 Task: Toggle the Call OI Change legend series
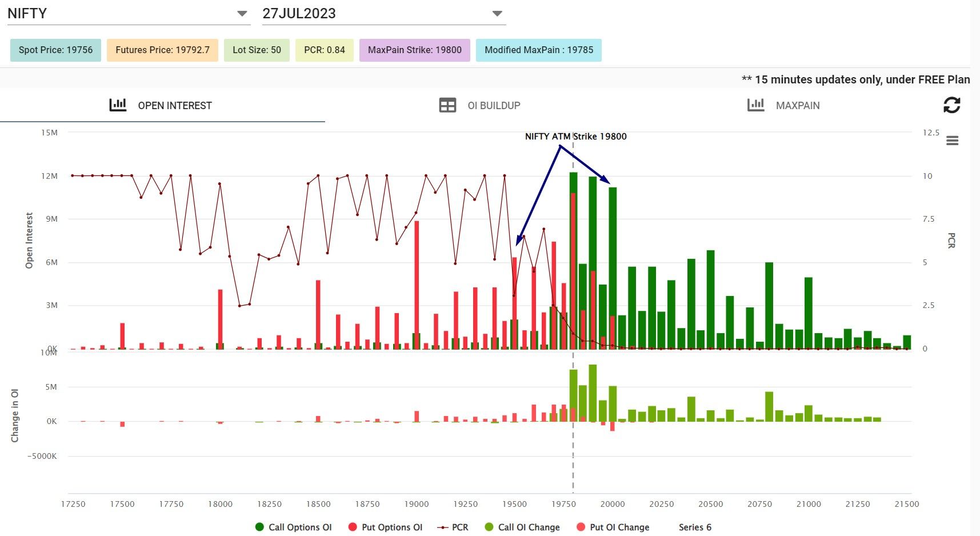tap(522, 527)
